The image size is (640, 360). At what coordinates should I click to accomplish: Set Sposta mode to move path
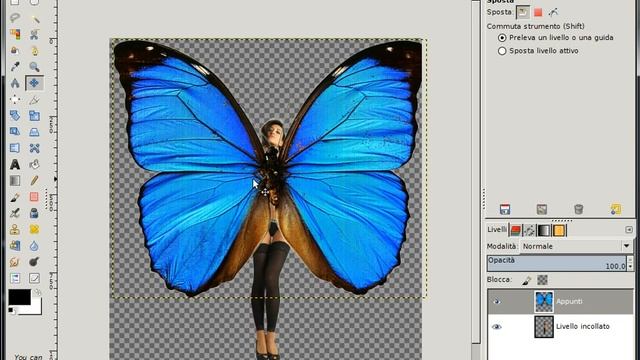[x=553, y=13]
